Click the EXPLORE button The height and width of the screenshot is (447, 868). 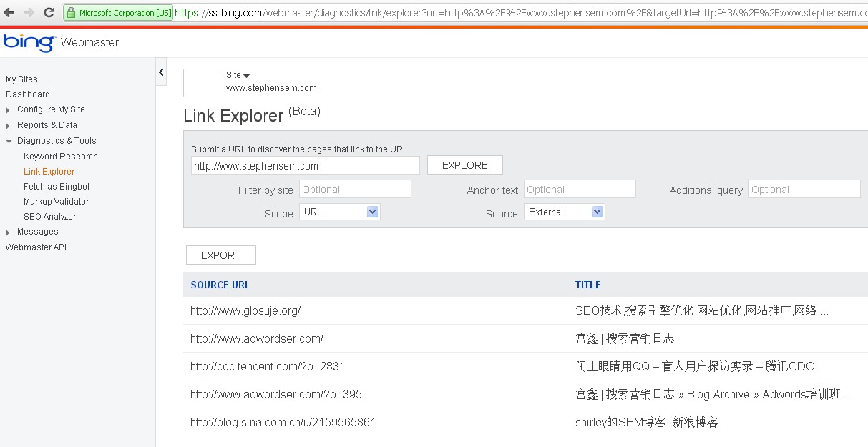coord(465,165)
